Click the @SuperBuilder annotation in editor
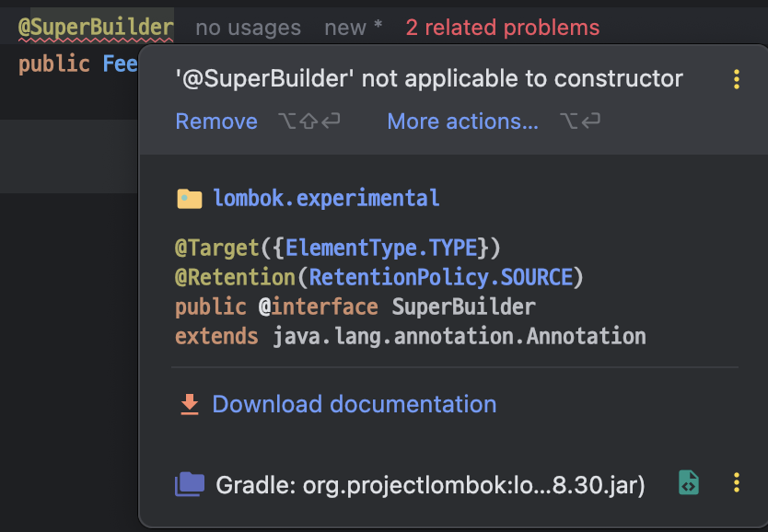768x532 pixels. pos(96,27)
